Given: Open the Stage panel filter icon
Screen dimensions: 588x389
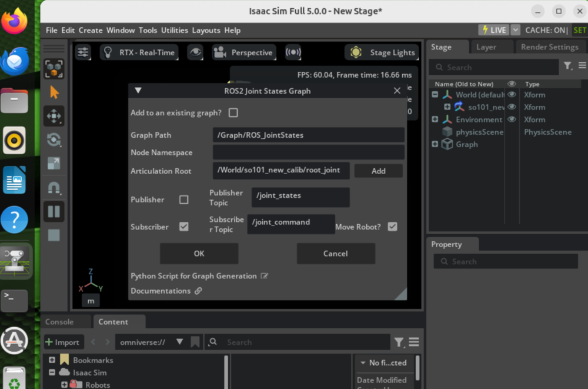Looking at the screenshot, I should [568, 66].
